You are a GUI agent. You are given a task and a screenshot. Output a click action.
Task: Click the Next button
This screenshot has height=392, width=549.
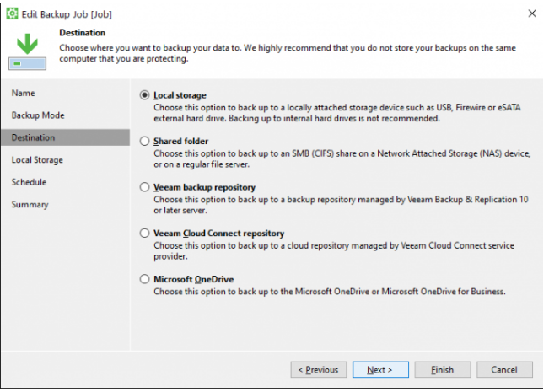pos(380,369)
